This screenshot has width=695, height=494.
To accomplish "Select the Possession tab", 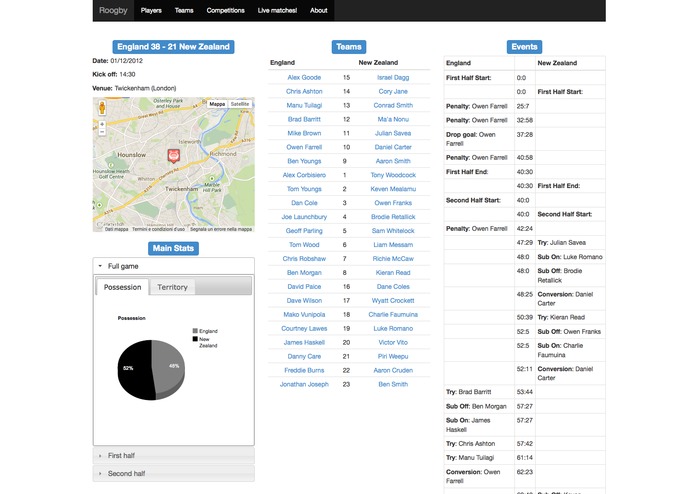I will point(122,287).
